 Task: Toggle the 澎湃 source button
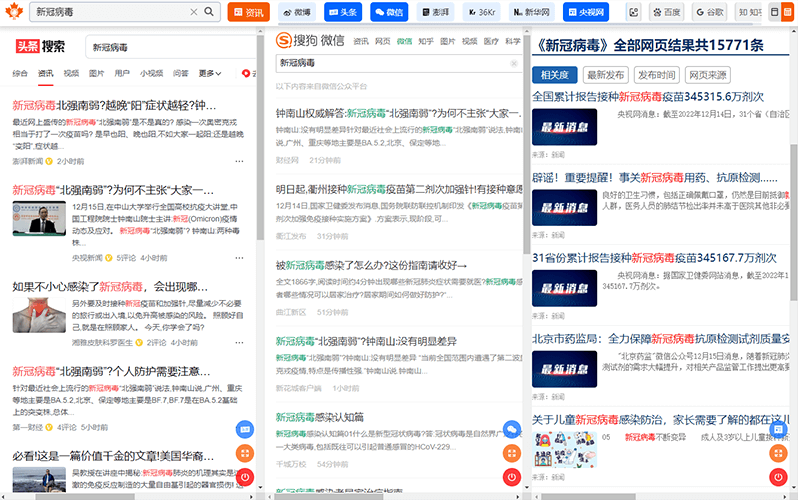(435, 12)
